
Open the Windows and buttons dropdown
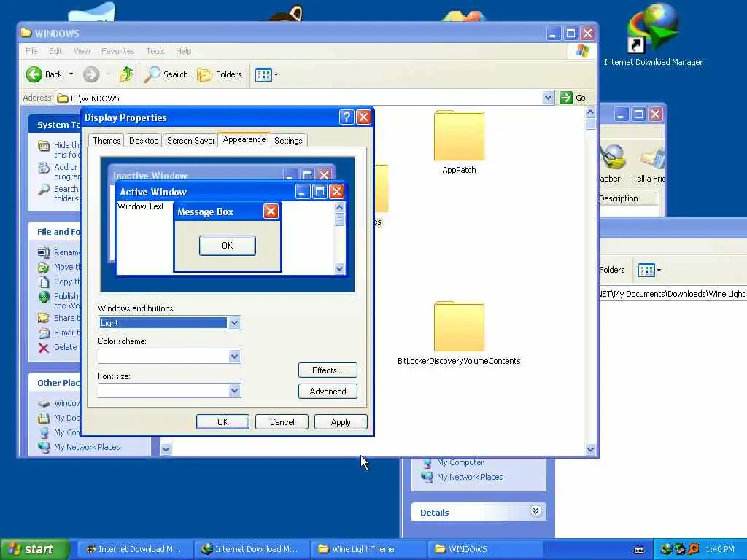click(234, 323)
